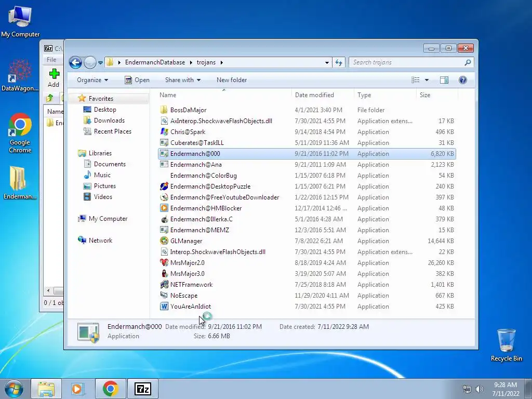Open Libraries in navigation pane
This screenshot has width=532, height=399.
pos(100,153)
